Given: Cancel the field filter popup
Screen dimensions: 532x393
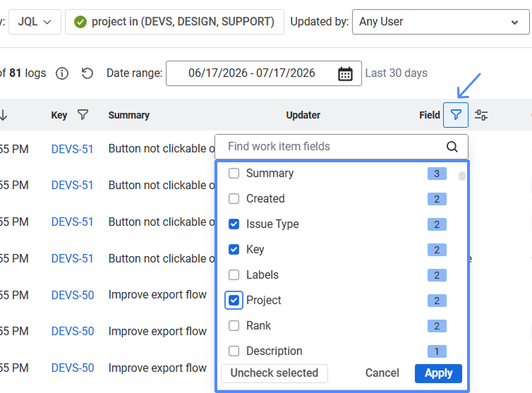Looking at the screenshot, I should coord(382,373).
